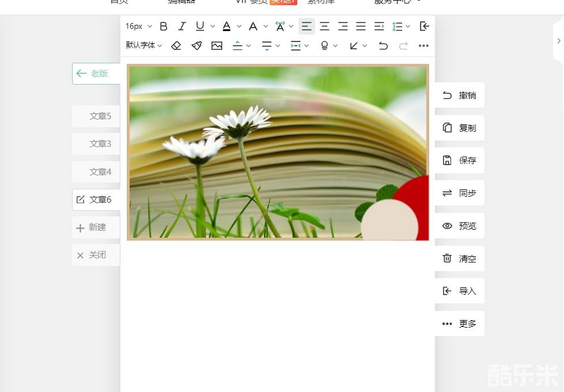Click the daisy book image in editor
This screenshot has width=564, height=392.
tap(278, 152)
